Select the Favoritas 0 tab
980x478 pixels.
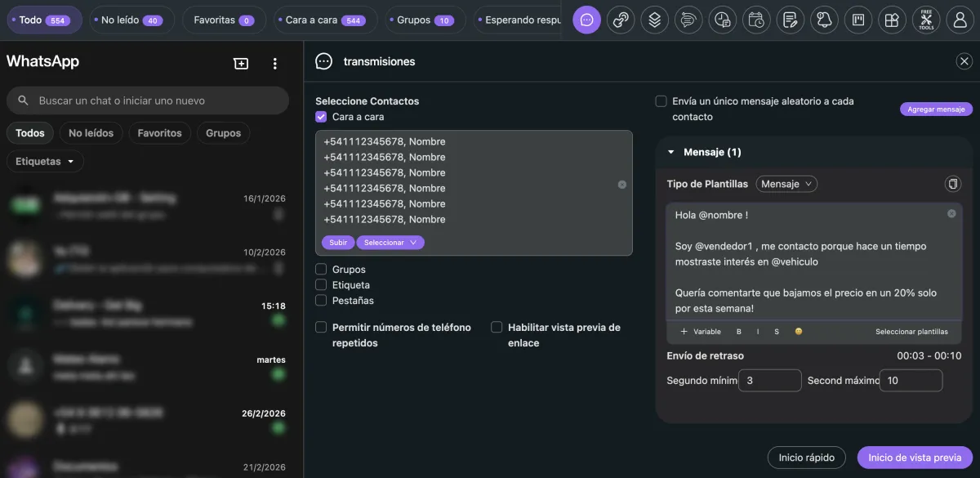[x=224, y=20]
